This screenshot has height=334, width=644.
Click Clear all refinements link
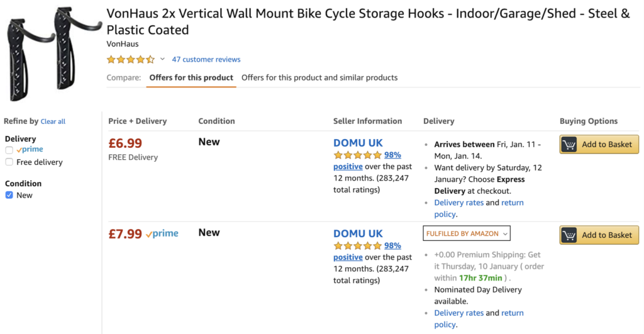pyautogui.click(x=53, y=121)
